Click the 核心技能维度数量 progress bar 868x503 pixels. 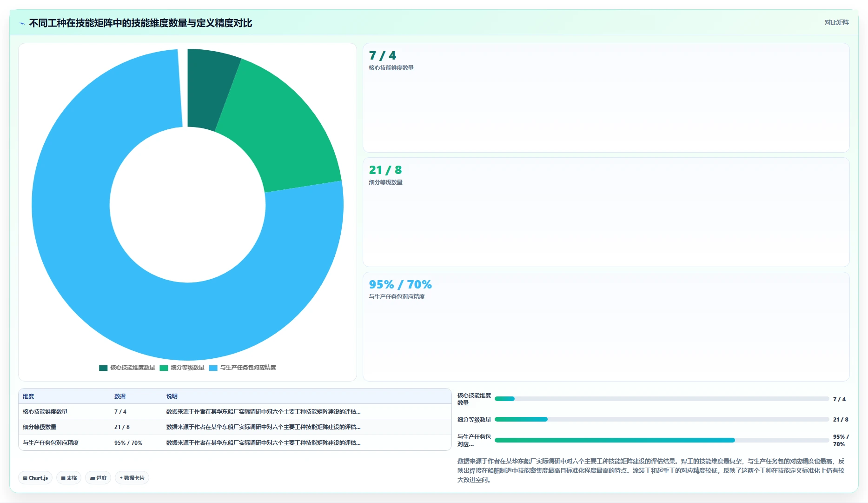pyautogui.click(x=662, y=399)
